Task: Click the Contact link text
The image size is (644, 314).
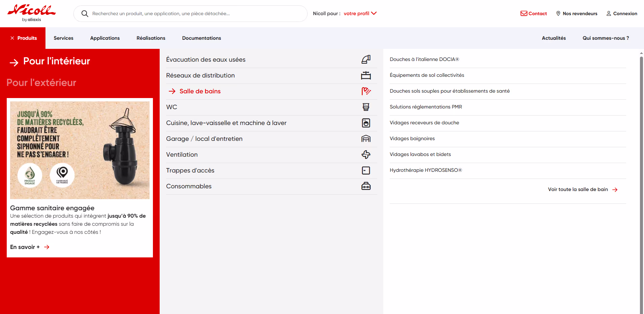Action: [538, 13]
